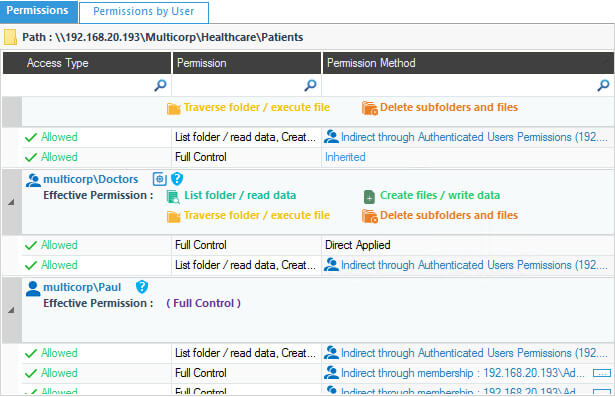
Task: Click the help shield icon beside Paul
Action: click(x=142, y=287)
